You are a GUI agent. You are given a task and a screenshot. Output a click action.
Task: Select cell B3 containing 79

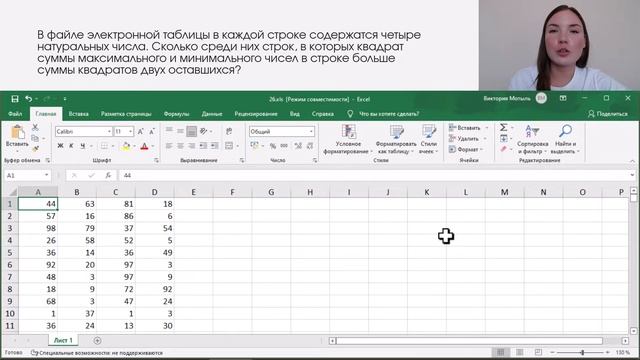click(x=77, y=228)
